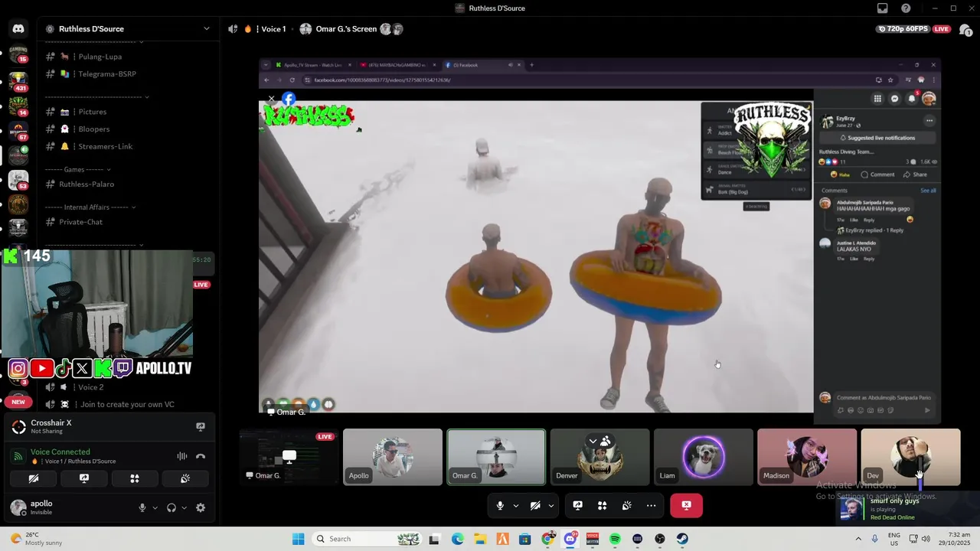Click the 720p 60FPS stream quality indicator
The width and height of the screenshot is (980, 551).
903,29
